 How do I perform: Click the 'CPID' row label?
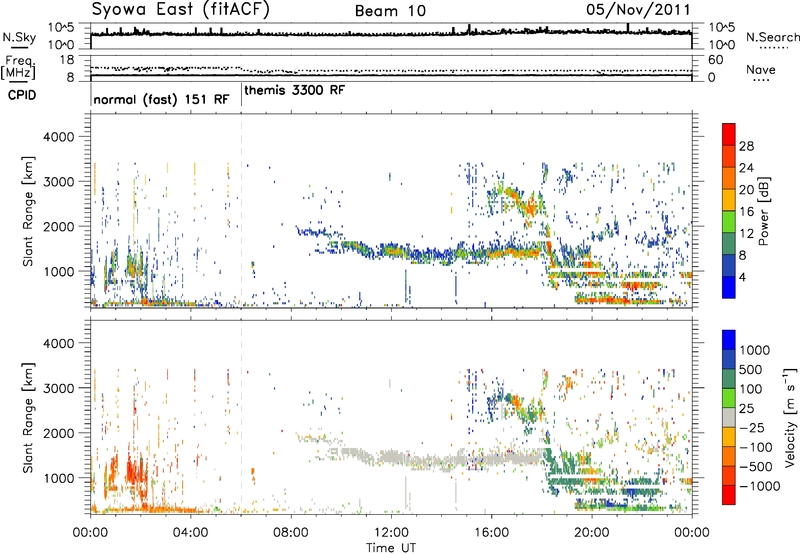pos(22,95)
